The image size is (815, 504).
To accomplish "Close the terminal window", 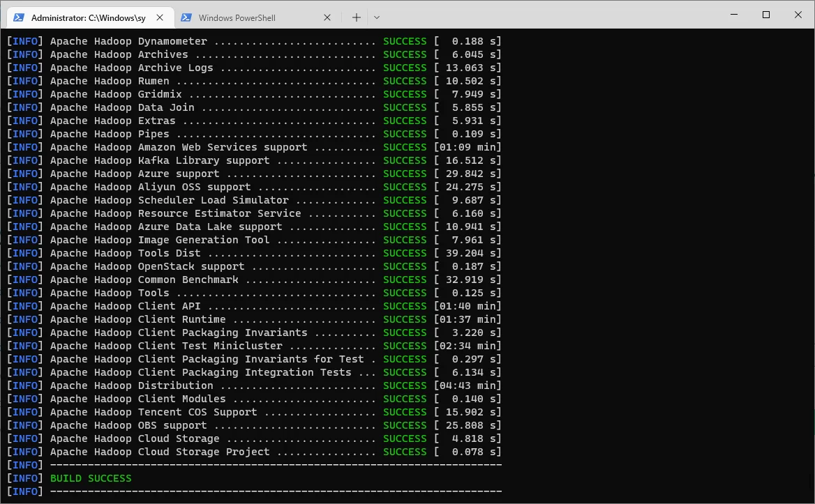I will tap(798, 15).
